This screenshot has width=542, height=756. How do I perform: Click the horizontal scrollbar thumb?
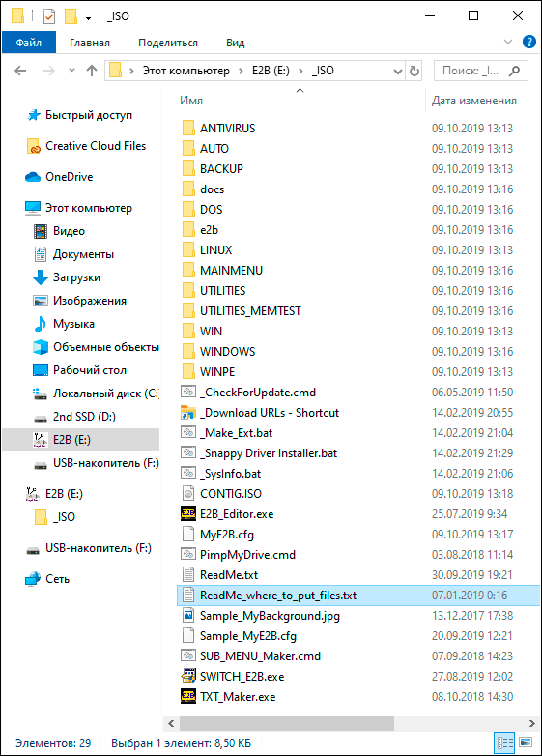pyautogui.click(x=287, y=723)
